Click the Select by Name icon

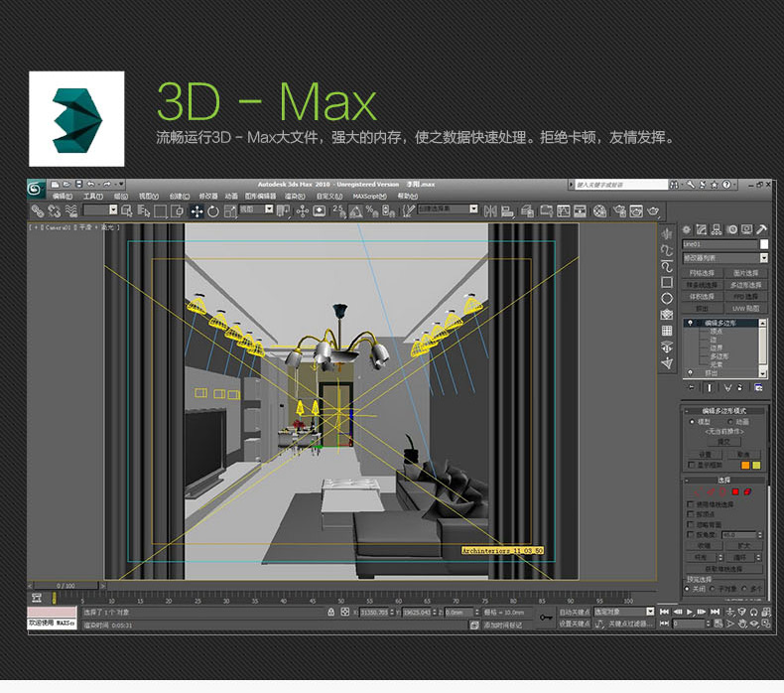pyautogui.click(x=144, y=211)
